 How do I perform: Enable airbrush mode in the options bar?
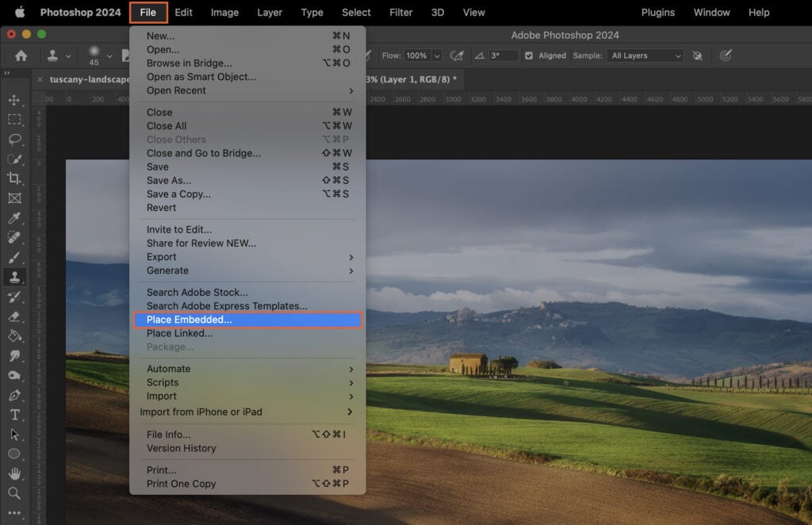coord(458,56)
